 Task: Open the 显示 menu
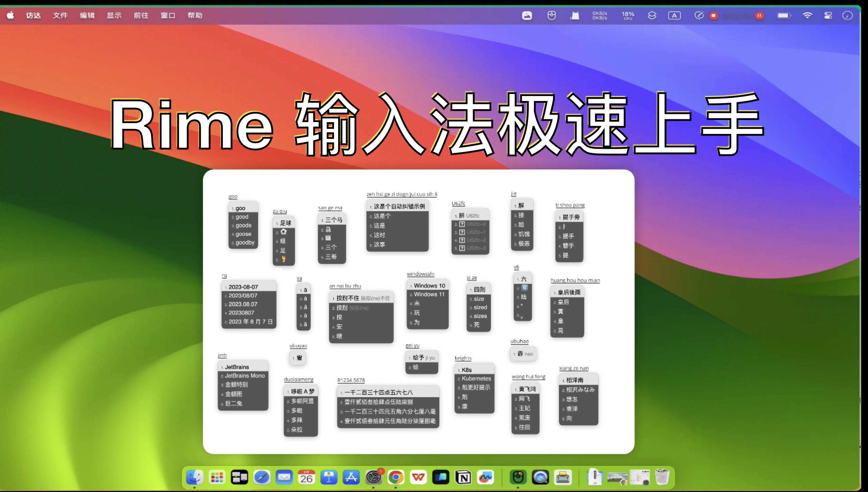point(114,15)
